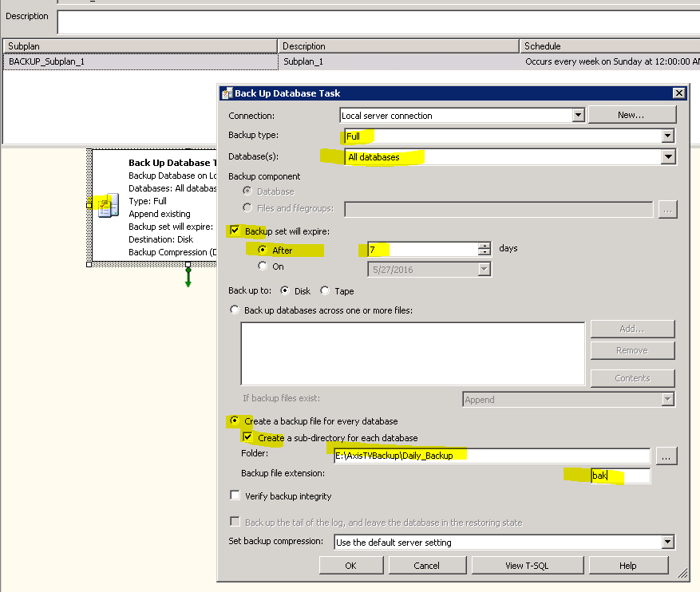Click the green precedence arrow below task
Viewport: 700px width, 592px height.
(x=188, y=277)
